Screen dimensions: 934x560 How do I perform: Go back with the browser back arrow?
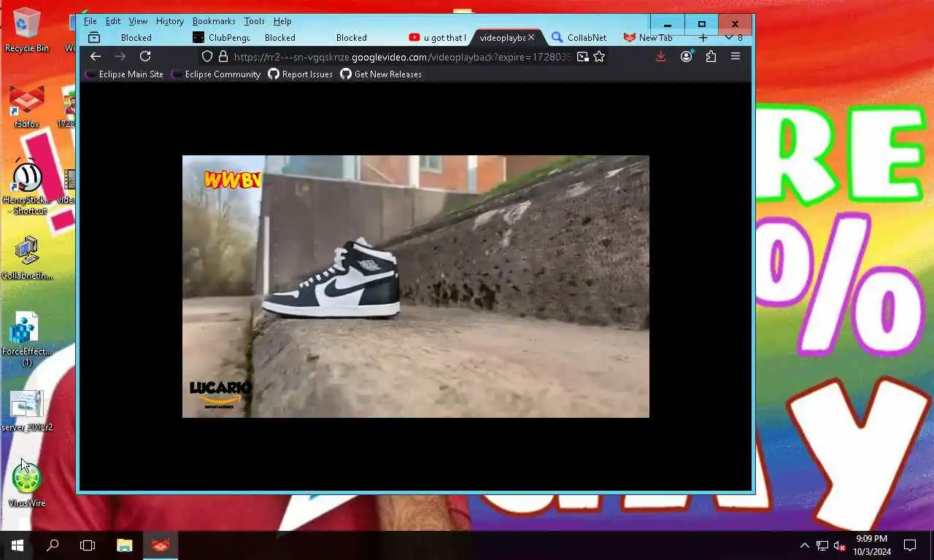96,56
